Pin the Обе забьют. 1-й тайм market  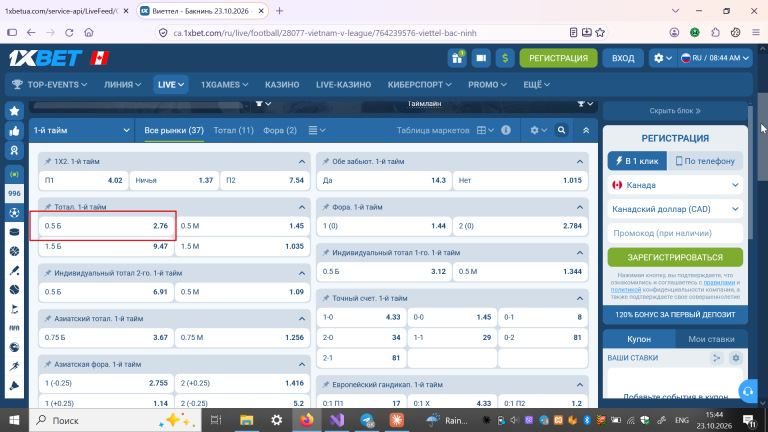[x=326, y=161]
